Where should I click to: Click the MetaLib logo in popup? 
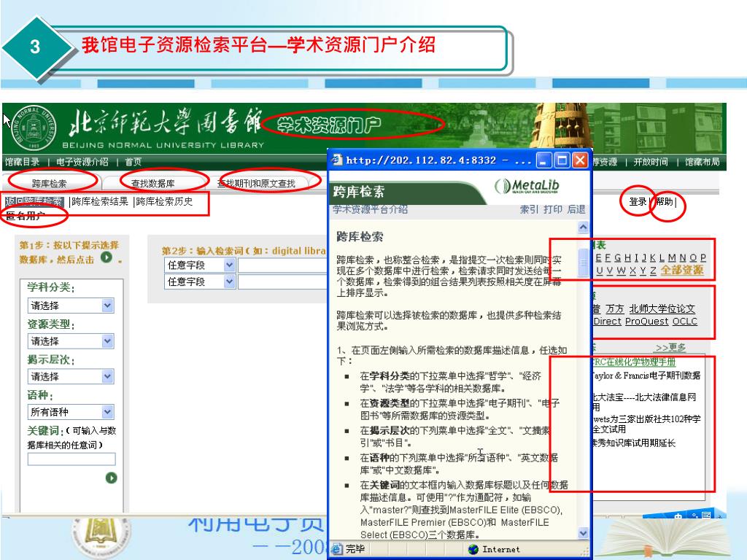pyautogui.click(x=527, y=186)
